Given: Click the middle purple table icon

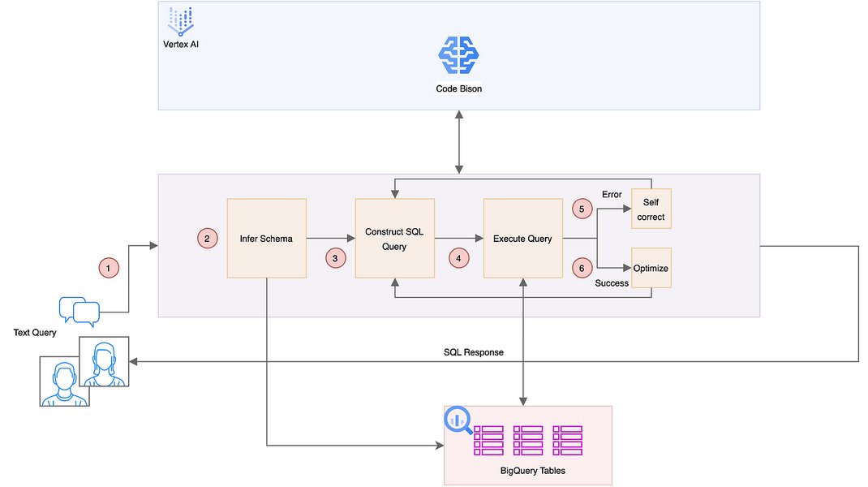Looking at the screenshot, I should coord(528,441).
